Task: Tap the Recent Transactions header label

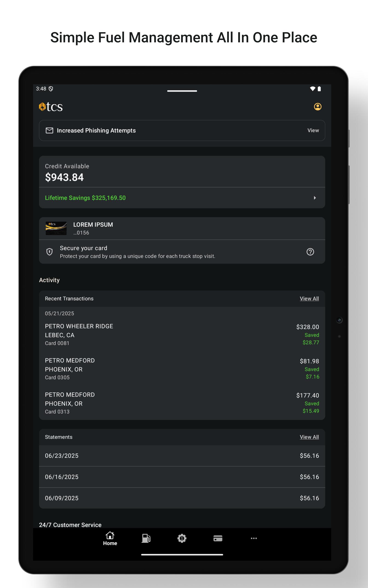Action: [69, 299]
